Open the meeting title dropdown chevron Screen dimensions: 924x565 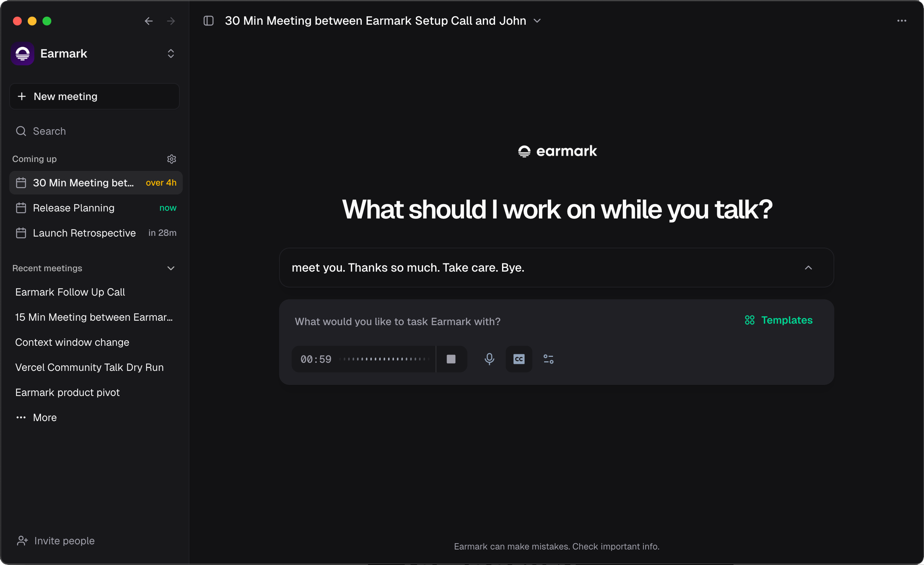(537, 21)
